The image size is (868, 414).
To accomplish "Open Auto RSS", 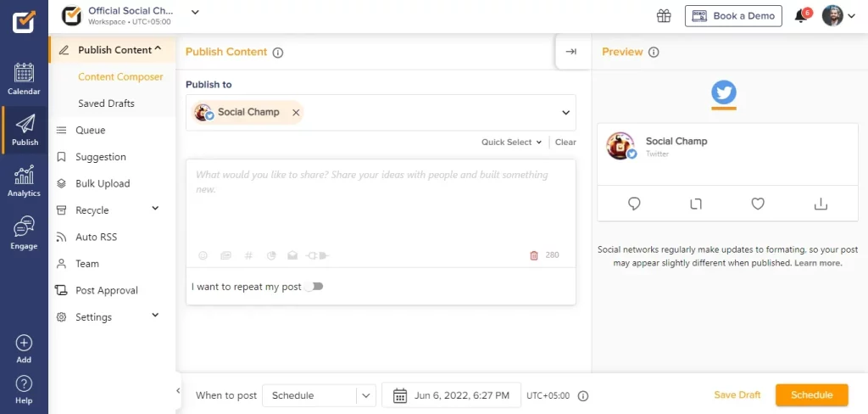I will [x=97, y=237].
